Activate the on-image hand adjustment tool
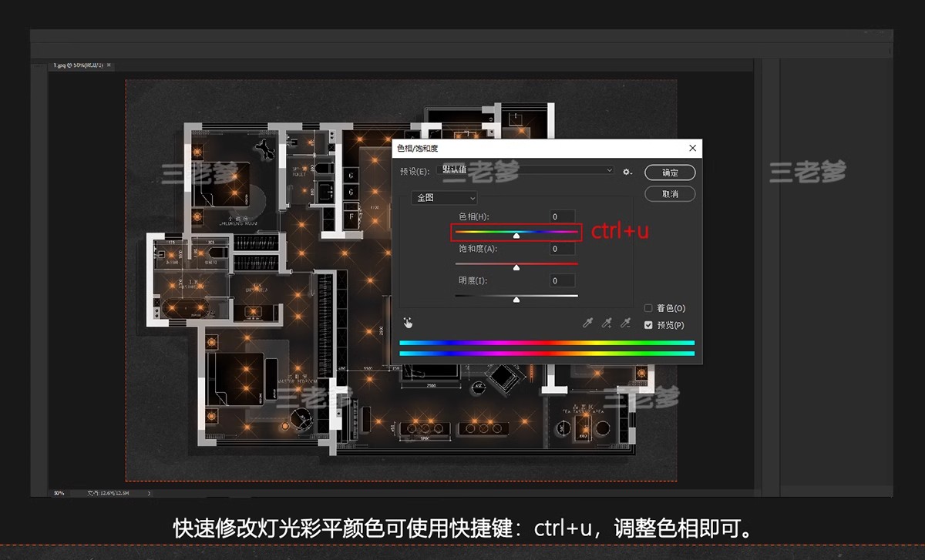 pos(408,323)
